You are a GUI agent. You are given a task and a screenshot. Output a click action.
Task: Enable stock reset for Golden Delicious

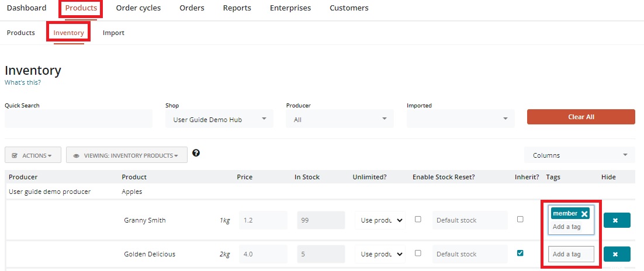tap(418, 253)
